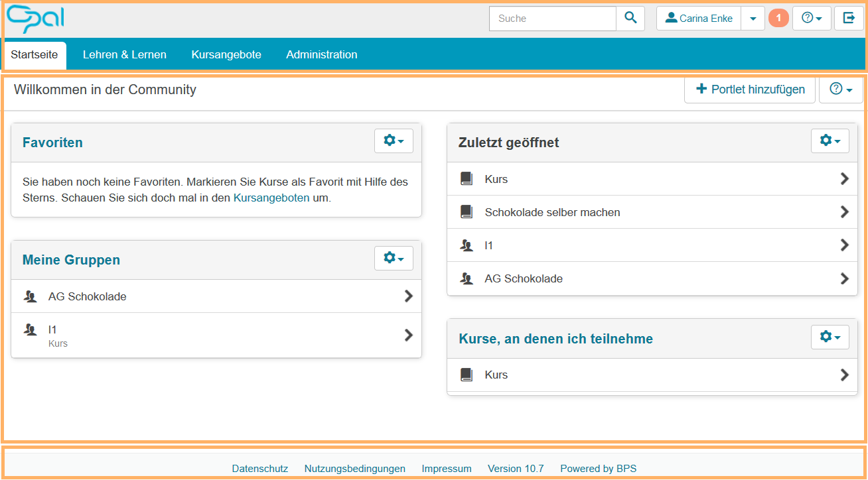Open Schokolade selber machen in Zuletzt geöffnet
The height and width of the screenshot is (480, 868).
553,212
